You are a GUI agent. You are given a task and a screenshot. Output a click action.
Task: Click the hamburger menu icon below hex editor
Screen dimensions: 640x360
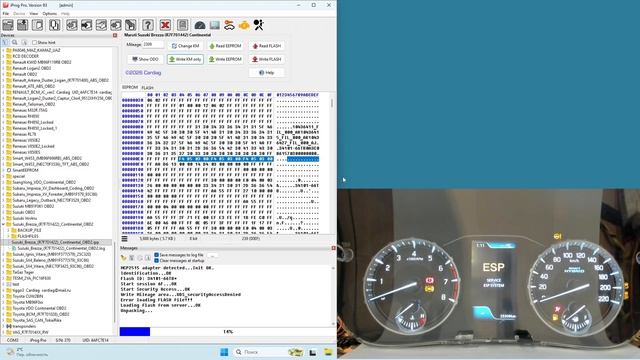click(x=124, y=238)
